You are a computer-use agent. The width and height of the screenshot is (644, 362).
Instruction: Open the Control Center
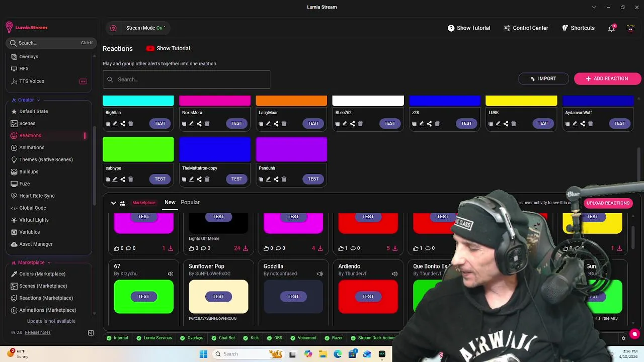[526, 28]
